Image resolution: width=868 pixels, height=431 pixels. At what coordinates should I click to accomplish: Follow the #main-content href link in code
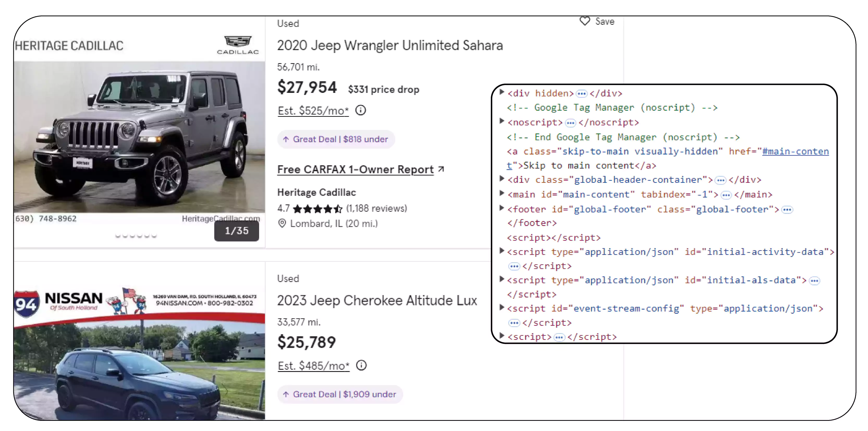point(795,151)
